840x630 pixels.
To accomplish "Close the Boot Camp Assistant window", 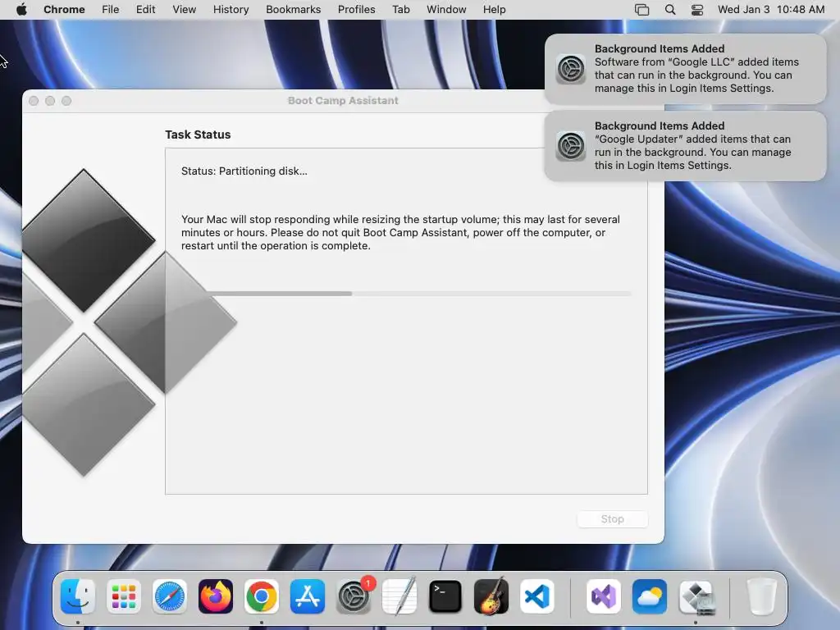I will 34,101.
